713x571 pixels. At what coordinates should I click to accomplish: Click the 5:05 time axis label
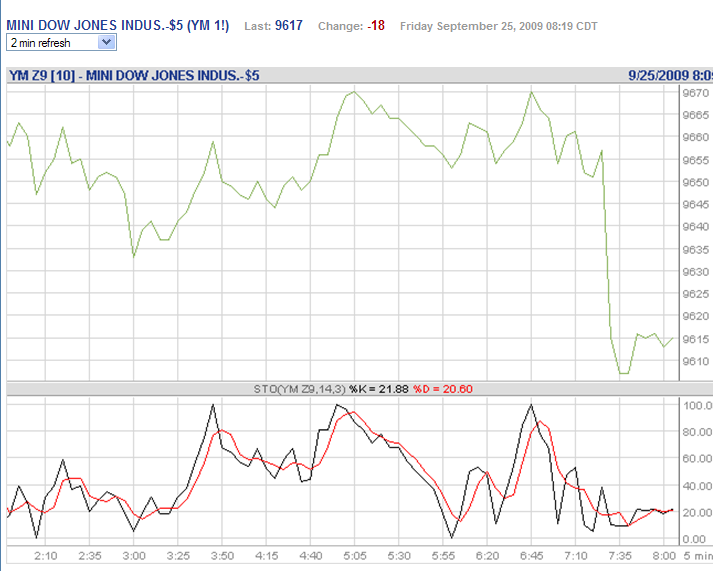[x=355, y=556]
